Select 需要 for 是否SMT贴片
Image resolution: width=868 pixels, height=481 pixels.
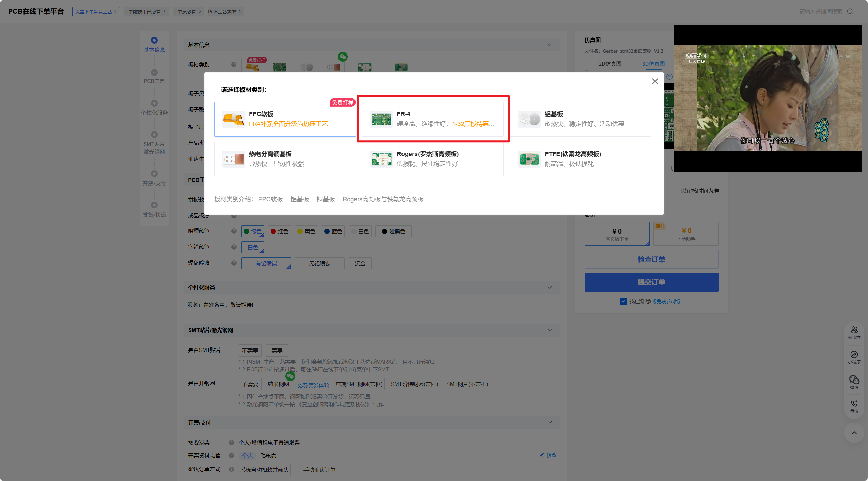pos(277,351)
